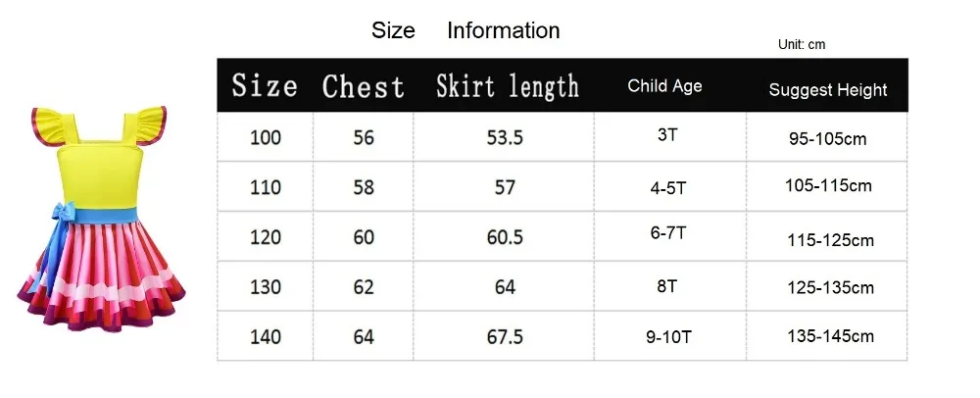Select size 120 cell
The height and width of the screenshot is (398, 980).
266,237
